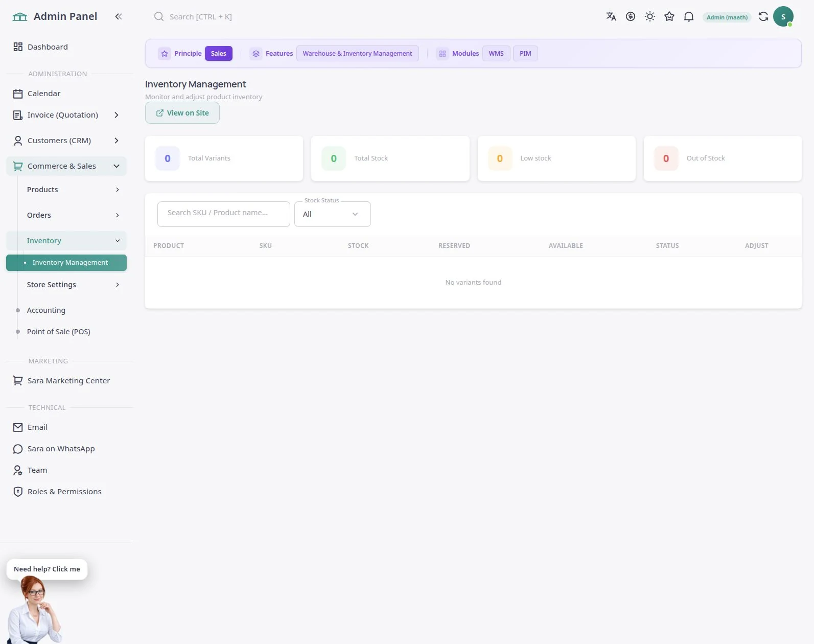The width and height of the screenshot is (814, 644).
Task: Click the Sara Marketing Center cart icon
Action: (18, 381)
